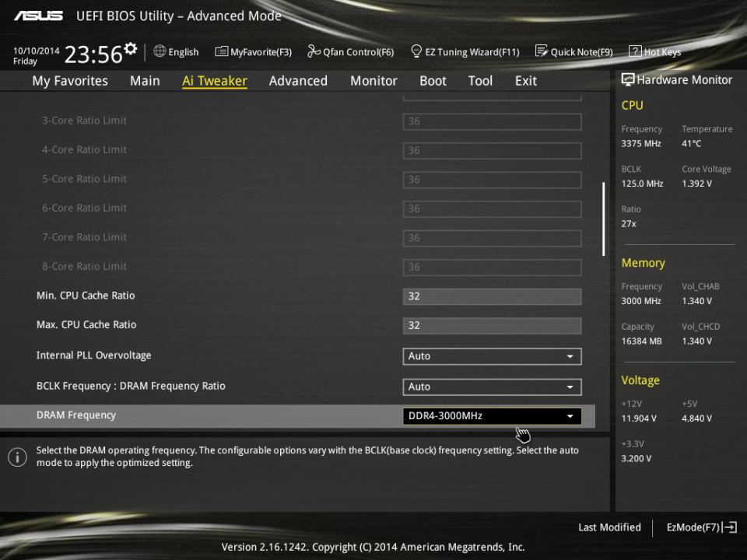
Task: Click the 8-Core Ratio Limit field
Action: 492,267
